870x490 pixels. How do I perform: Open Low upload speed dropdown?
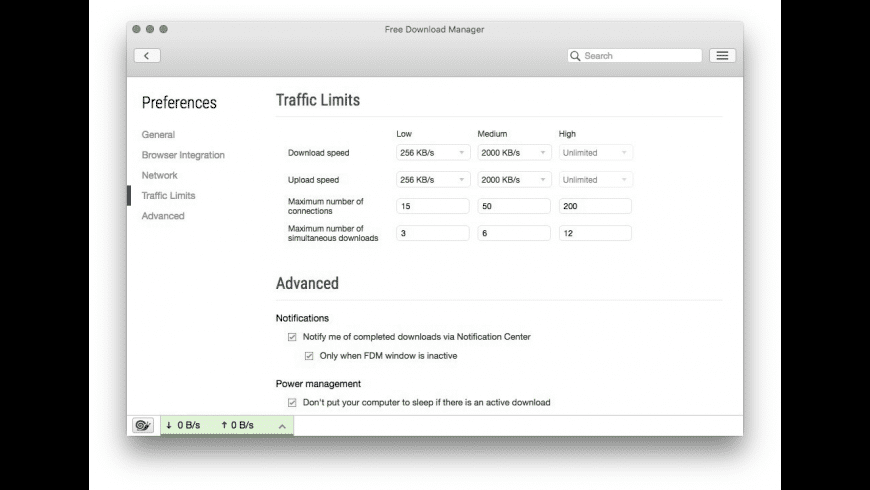point(433,180)
